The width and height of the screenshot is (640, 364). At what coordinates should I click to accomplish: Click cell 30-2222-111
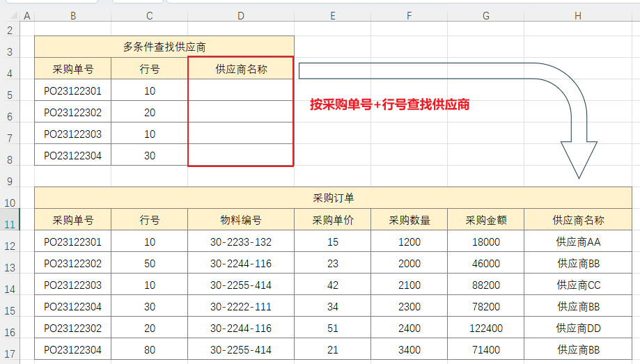241,306
